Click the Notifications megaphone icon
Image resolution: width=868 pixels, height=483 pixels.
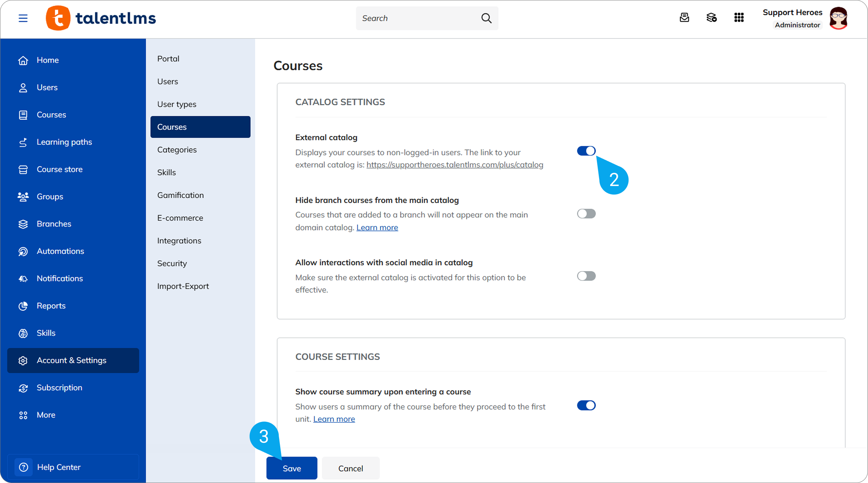[23, 279]
